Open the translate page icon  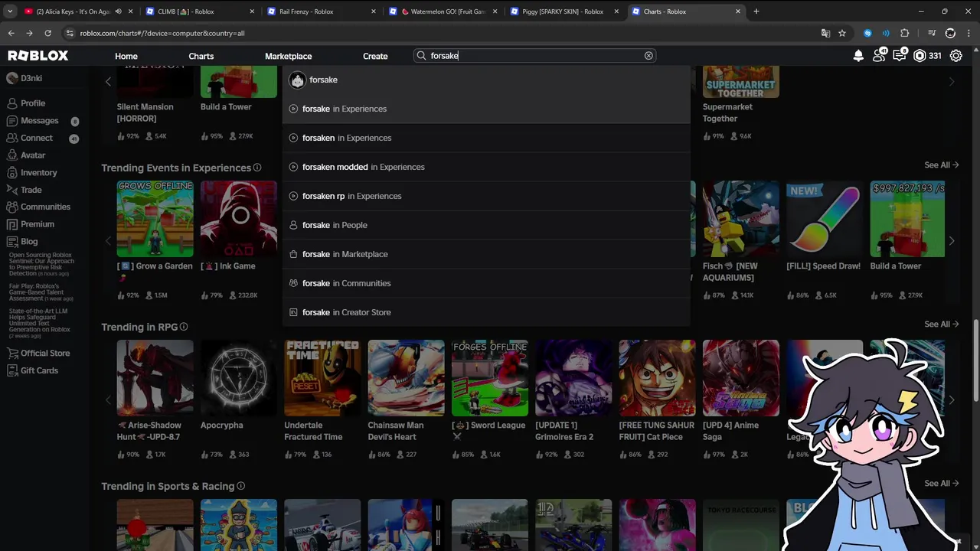[x=825, y=33]
